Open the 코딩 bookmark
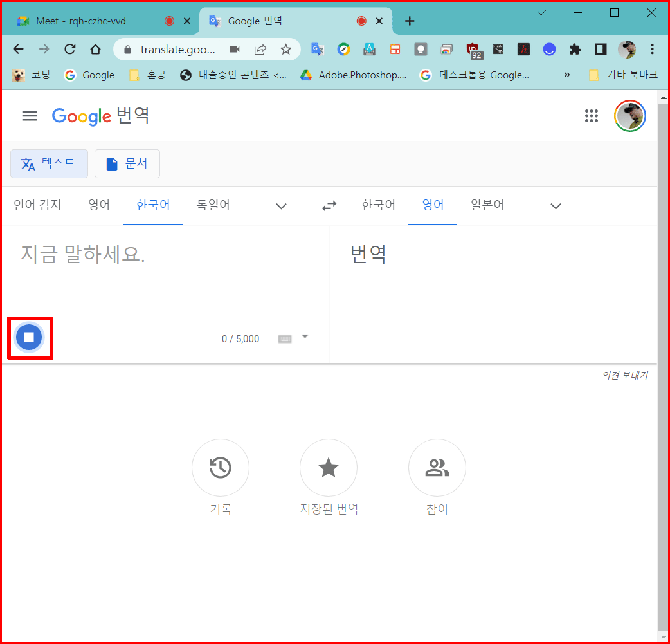This screenshot has width=670, height=644. 32,75
